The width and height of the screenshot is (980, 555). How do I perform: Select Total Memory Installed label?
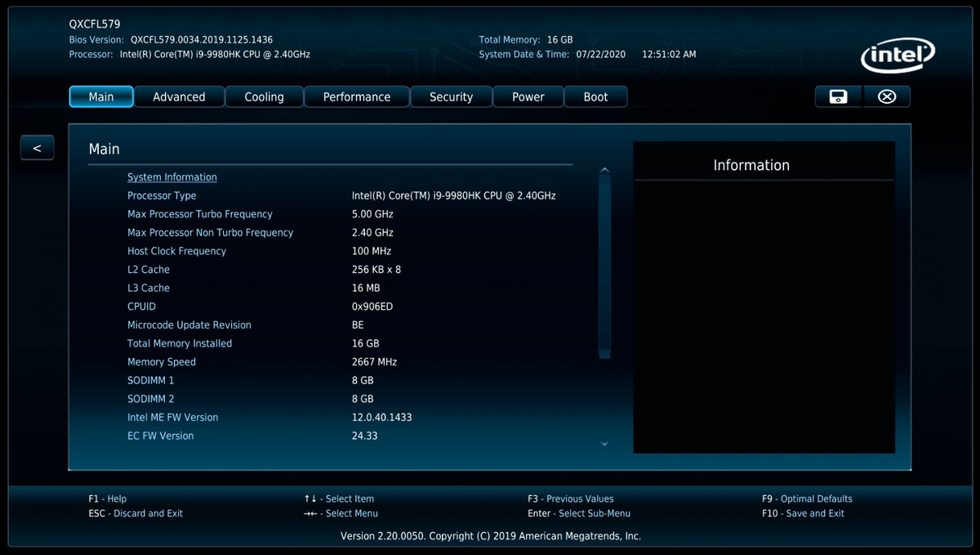click(180, 343)
